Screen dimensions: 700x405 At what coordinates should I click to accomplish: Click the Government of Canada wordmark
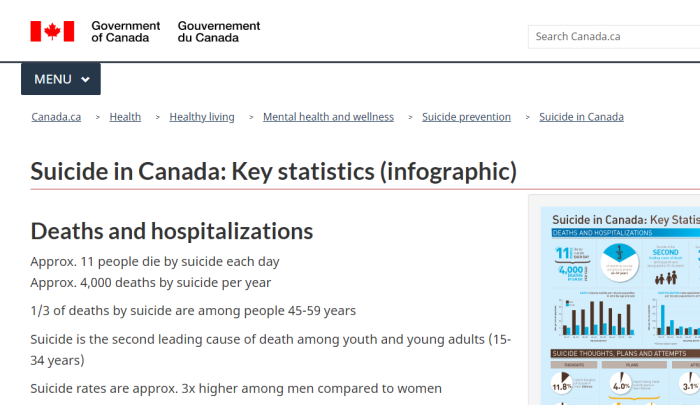pyautogui.click(x=125, y=32)
